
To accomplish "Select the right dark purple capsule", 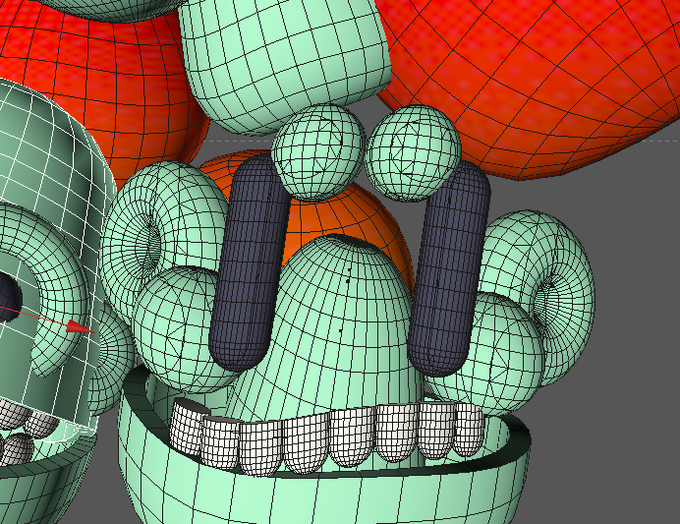I will (x=449, y=269).
